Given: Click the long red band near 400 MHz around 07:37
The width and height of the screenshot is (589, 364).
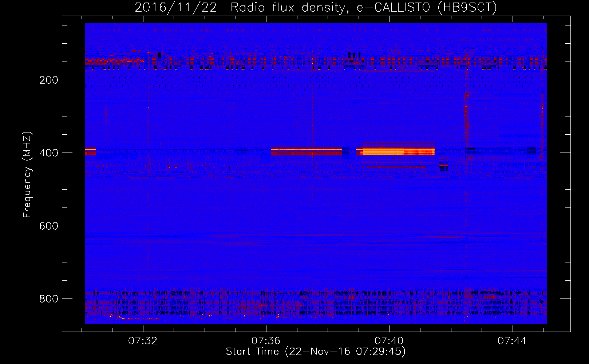Looking at the screenshot, I should 307,151.
